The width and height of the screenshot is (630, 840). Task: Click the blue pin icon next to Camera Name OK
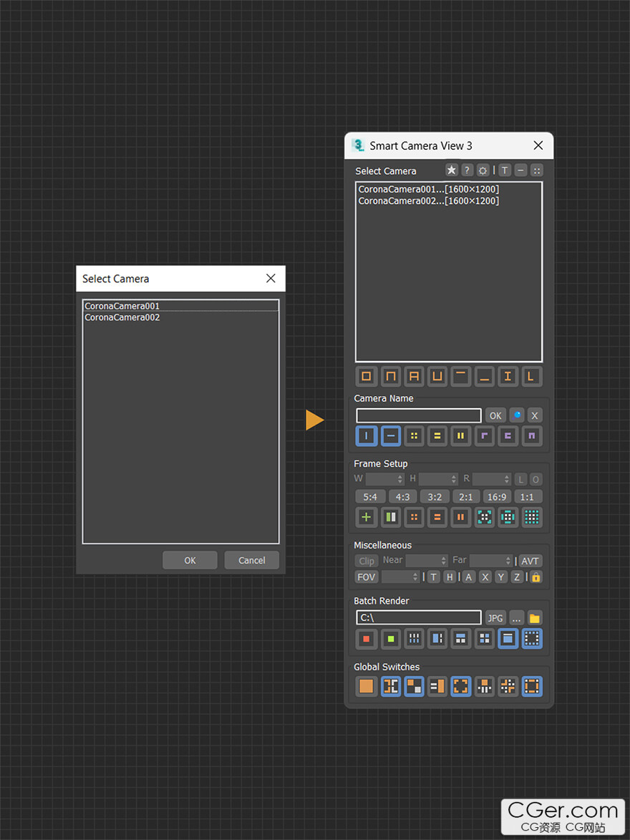(x=517, y=415)
